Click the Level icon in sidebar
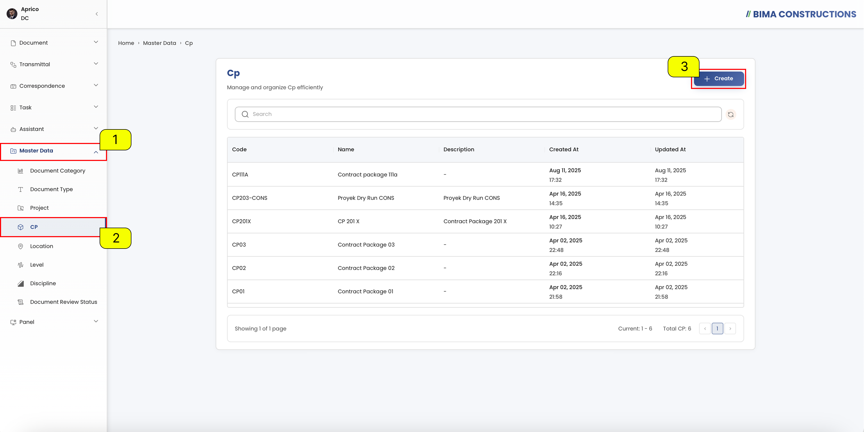This screenshot has height=432, width=868. 21,265
